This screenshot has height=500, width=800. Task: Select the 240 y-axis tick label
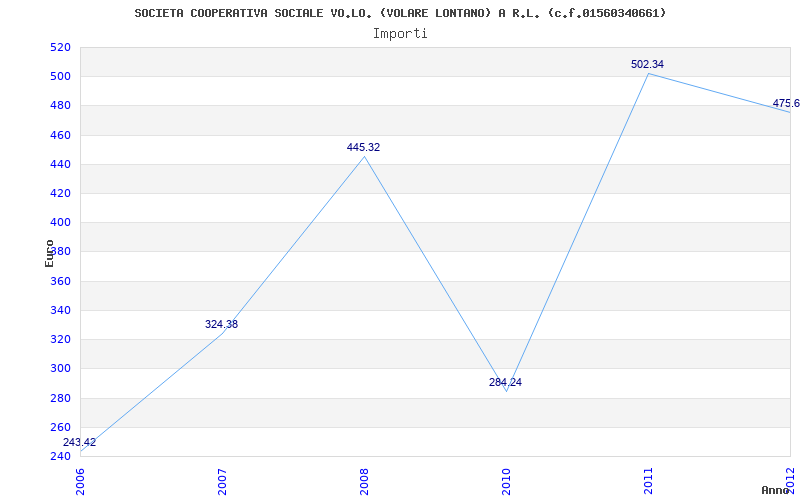(60, 456)
